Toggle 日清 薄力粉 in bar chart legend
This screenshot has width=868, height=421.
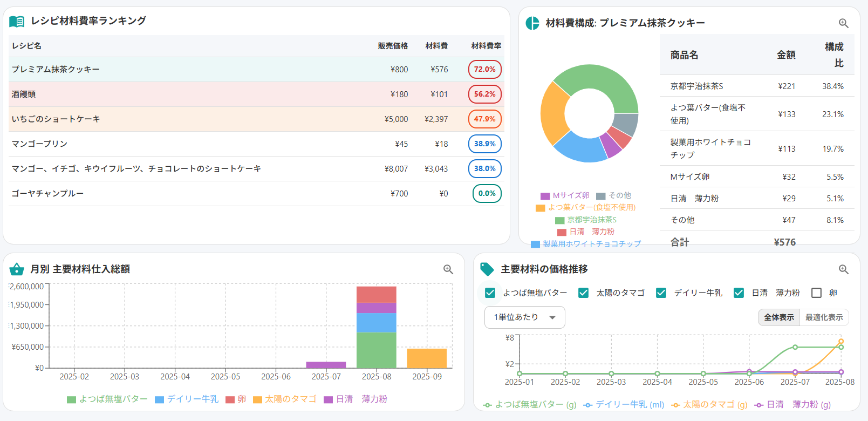pos(356,399)
